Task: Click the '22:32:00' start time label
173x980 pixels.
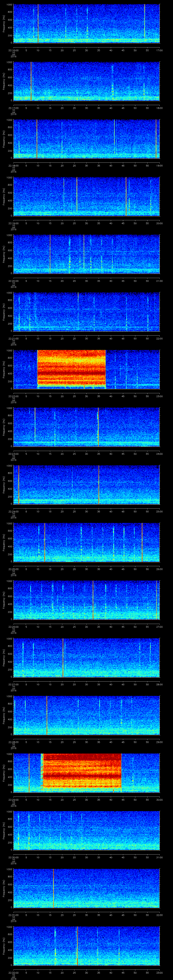Action: pyautogui.click(x=13, y=972)
